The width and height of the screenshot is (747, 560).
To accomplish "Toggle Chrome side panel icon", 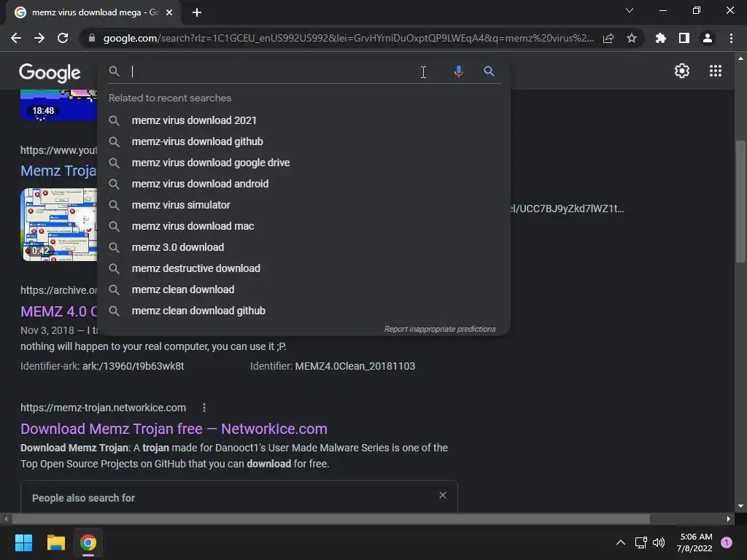I will [x=684, y=38].
